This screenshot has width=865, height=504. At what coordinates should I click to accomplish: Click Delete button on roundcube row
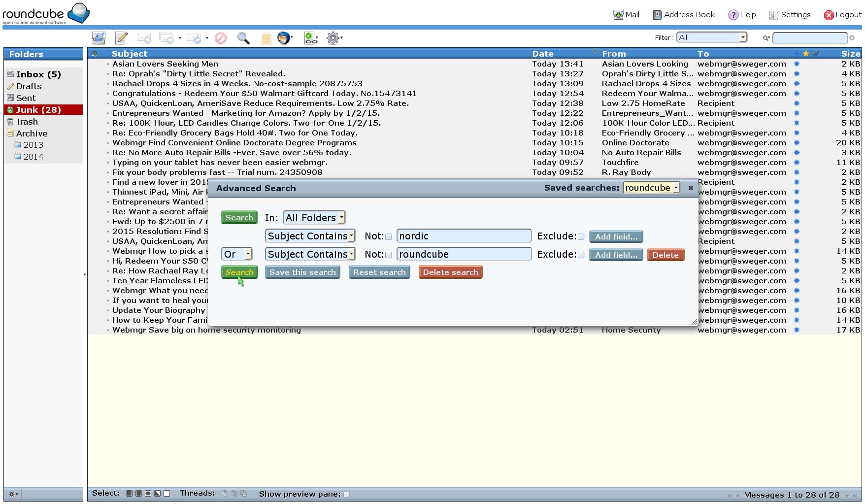(665, 255)
